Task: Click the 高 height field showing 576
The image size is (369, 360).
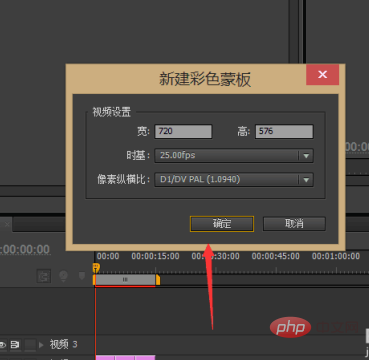Action: pos(284,131)
